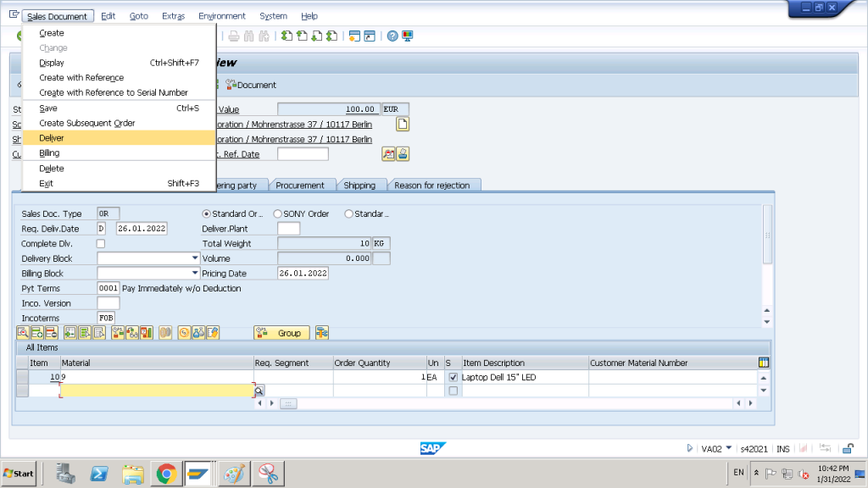868x488 pixels.
Task: Click the item availability check icon
Action: pos(117,332)
